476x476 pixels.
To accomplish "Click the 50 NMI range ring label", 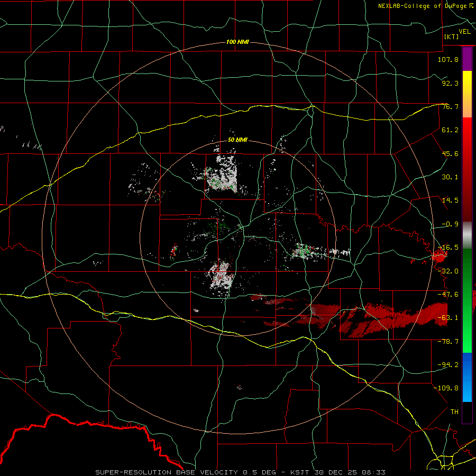I will pyautogui.click(x=237, y=140).
